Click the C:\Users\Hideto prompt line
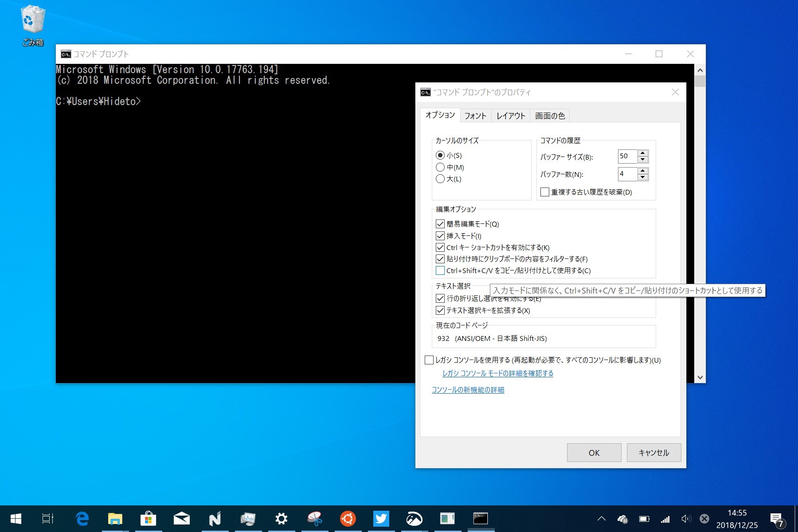 click(98, 102)
